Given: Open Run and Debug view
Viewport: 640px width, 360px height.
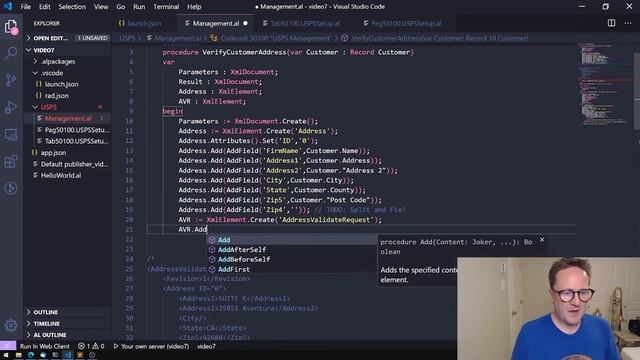Looking at the screenshot, I should point(11,107).
